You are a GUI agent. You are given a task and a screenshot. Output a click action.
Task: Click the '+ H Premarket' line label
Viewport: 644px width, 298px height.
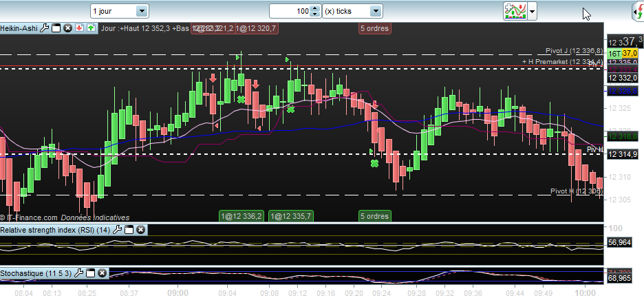(563, 62)
